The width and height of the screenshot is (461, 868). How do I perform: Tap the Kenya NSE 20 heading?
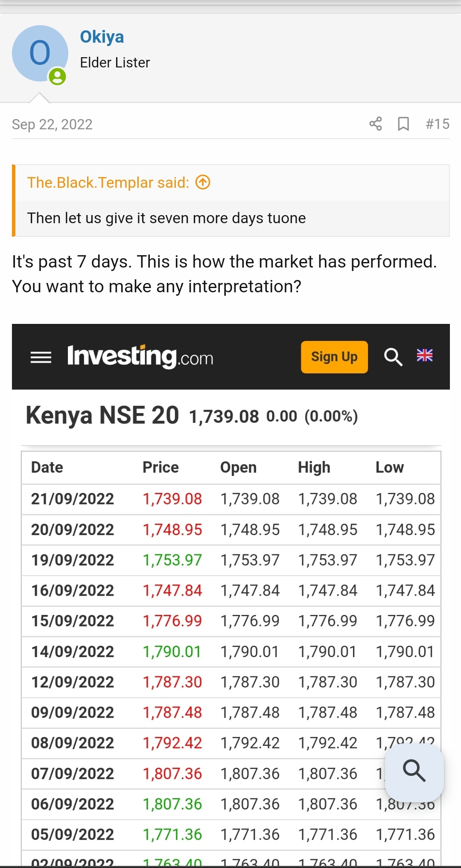(102, 416)
